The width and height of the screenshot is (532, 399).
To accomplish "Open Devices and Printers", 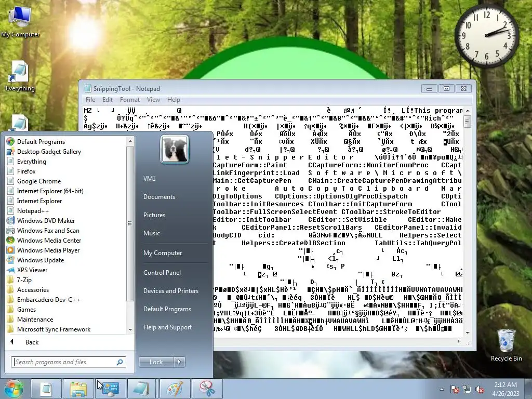I will coord(170,291).
